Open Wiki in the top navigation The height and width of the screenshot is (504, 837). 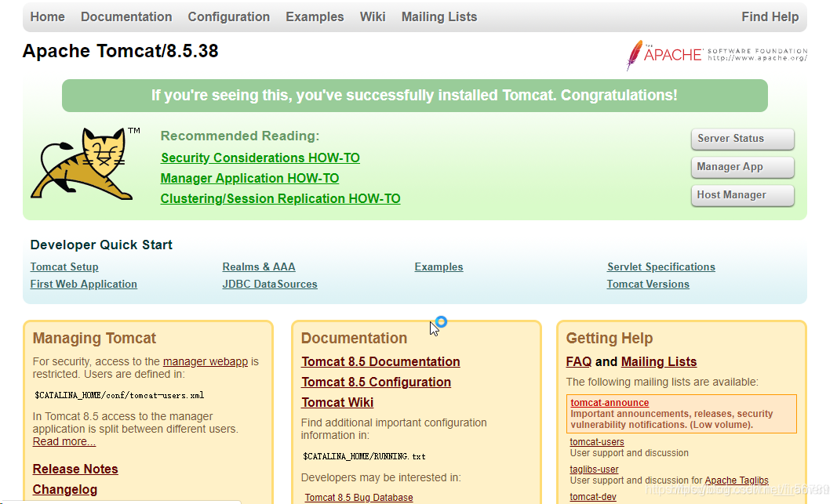click(373, 17)
